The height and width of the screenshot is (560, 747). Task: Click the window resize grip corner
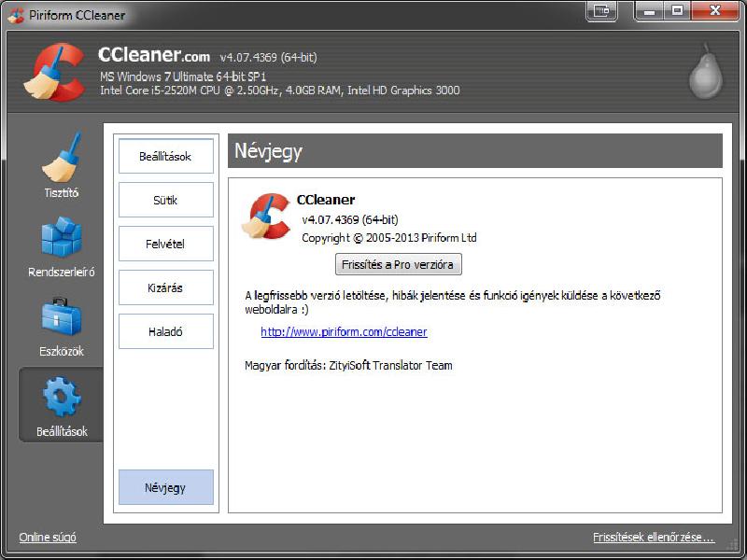click(734, 544)
